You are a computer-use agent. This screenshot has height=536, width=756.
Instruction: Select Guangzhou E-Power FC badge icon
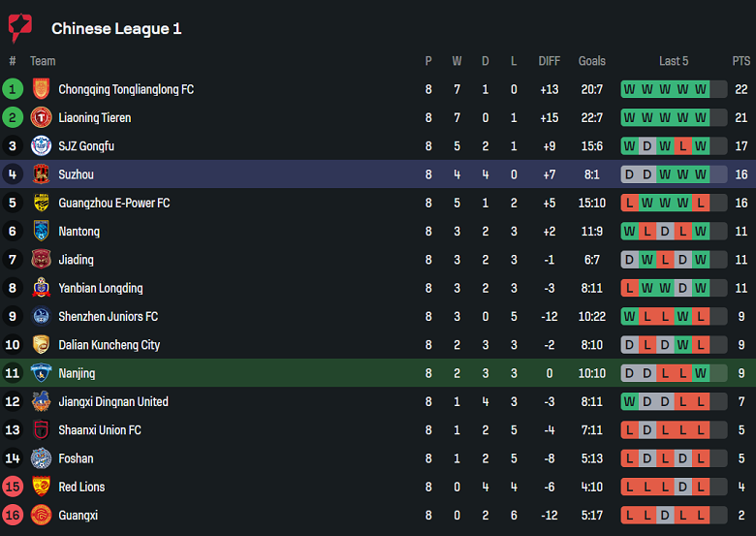[x=41, y=203]
